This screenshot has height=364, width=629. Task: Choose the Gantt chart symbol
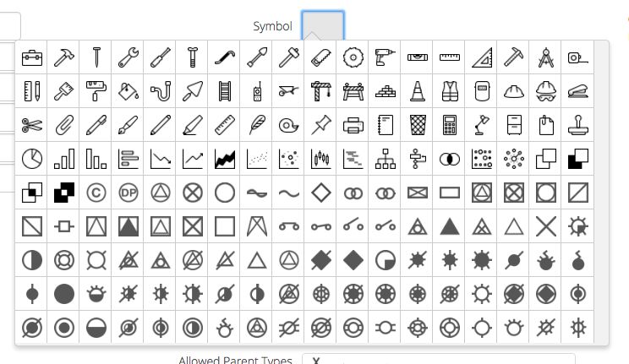353,159
